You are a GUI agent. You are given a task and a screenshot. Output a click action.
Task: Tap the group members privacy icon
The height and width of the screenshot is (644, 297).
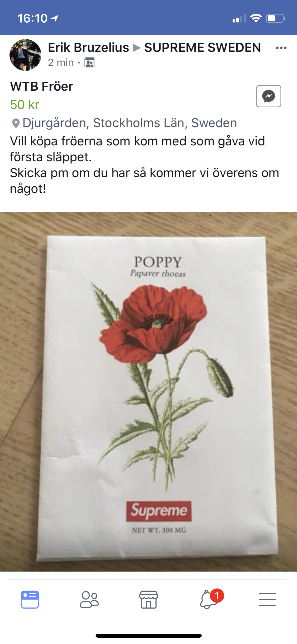(x=89, y=63)
